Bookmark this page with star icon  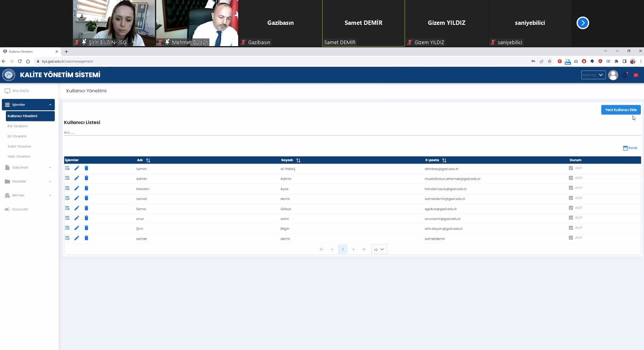pos(549,61)
